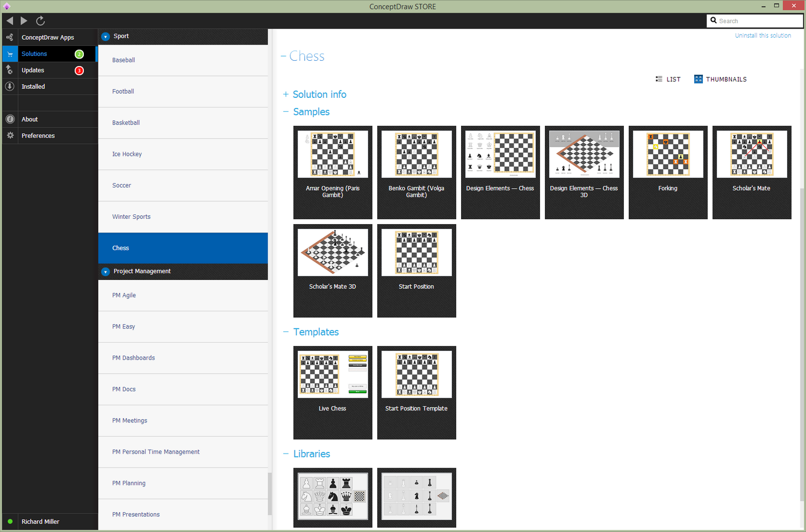Click the LIST view icon
Viewport: 806px width, 532px height.
coord(659,79)
